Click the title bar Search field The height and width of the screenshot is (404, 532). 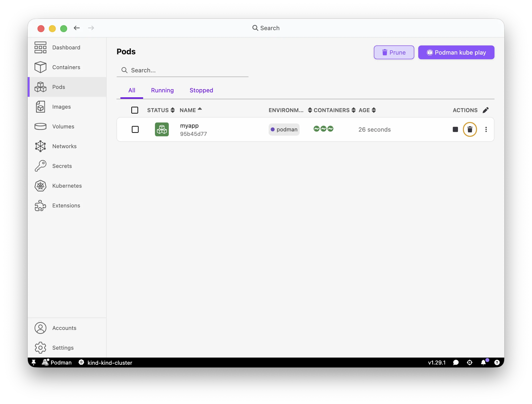[266, 28]
